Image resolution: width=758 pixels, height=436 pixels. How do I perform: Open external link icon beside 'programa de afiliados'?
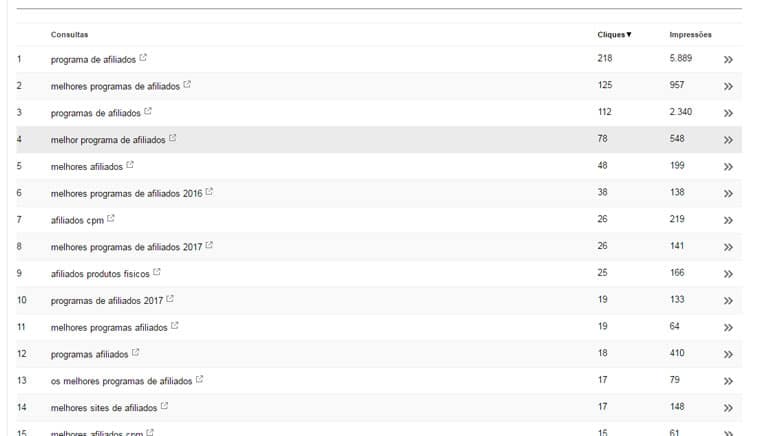143,58
